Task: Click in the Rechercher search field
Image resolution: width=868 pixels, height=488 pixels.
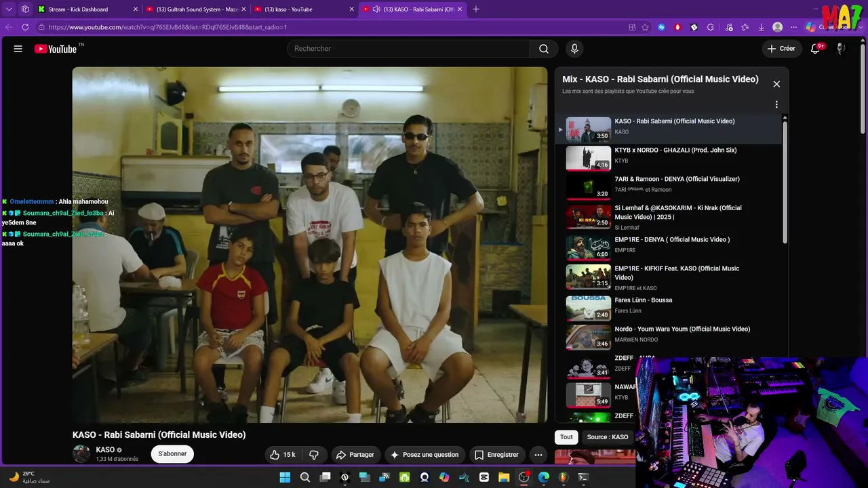Action: click(x=409, y=49)
